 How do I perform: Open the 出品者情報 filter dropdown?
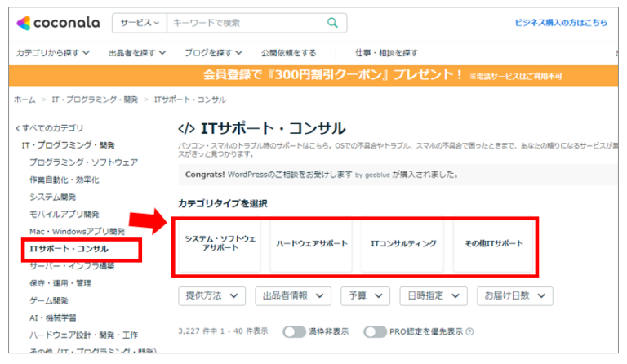tap(293, 296)
